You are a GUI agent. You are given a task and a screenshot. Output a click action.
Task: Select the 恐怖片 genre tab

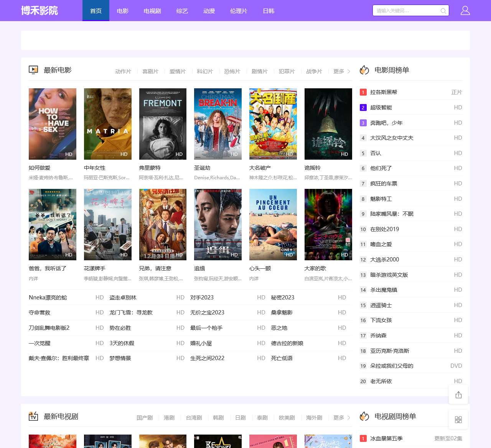point(232,71)
